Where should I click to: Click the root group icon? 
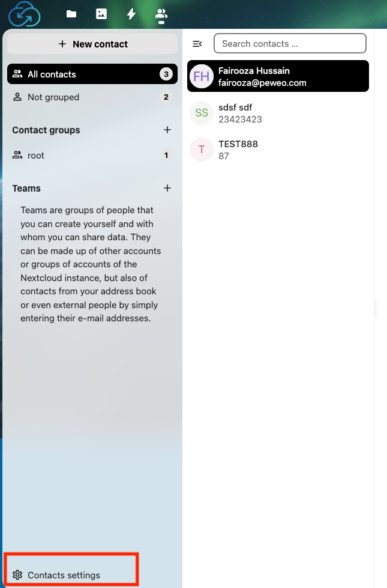click(x=17, y=155)
